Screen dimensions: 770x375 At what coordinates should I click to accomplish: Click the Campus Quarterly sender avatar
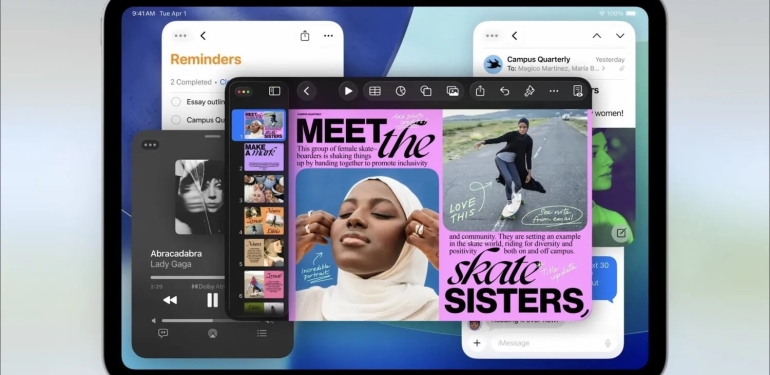(493, 64)
